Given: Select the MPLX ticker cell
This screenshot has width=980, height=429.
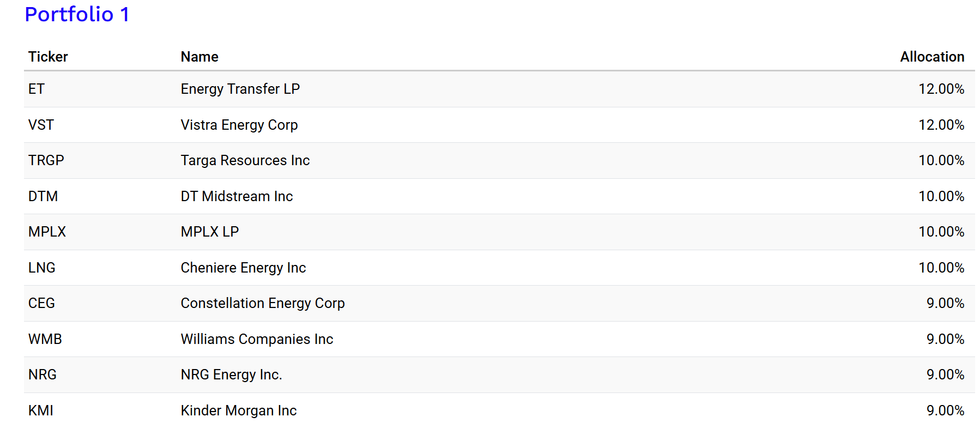Looking at the screenshot, I should (x=47, y=232).
